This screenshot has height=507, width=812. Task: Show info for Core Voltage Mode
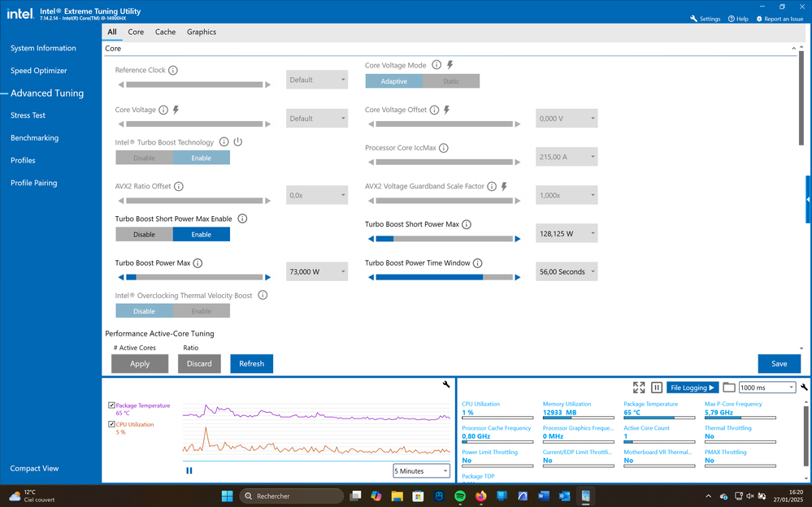coord(436,65)
